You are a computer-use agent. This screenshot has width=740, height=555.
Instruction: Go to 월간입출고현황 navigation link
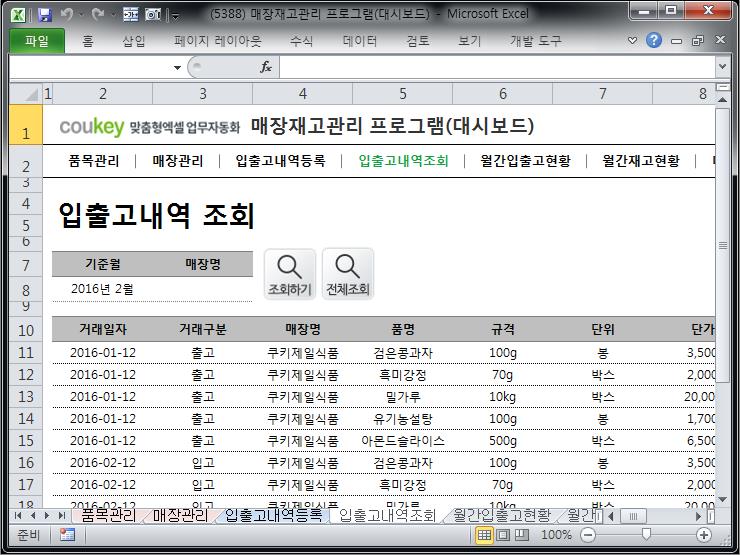[x=526, y=161]
